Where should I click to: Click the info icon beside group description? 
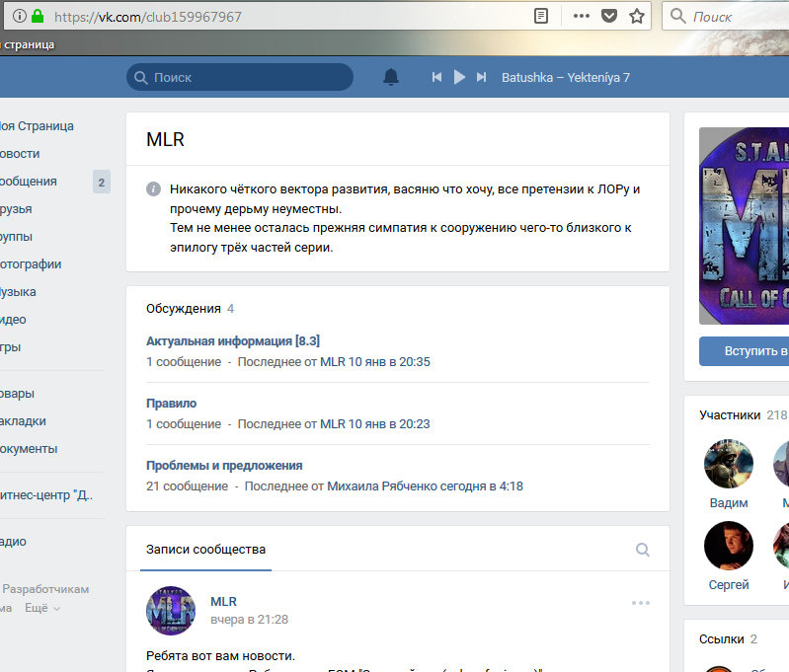click(x=153, y=189)
